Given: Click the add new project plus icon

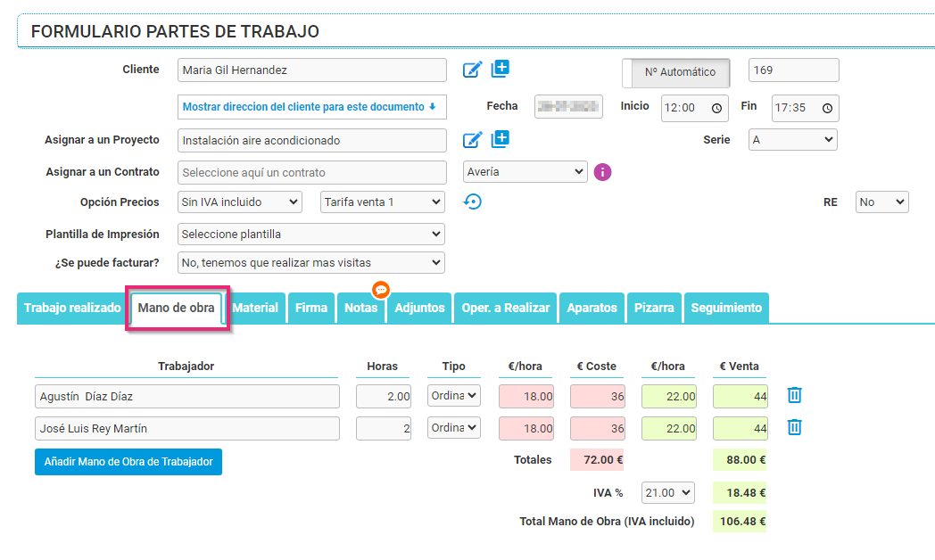Looking at the screenshot, I should click(501, 139).
